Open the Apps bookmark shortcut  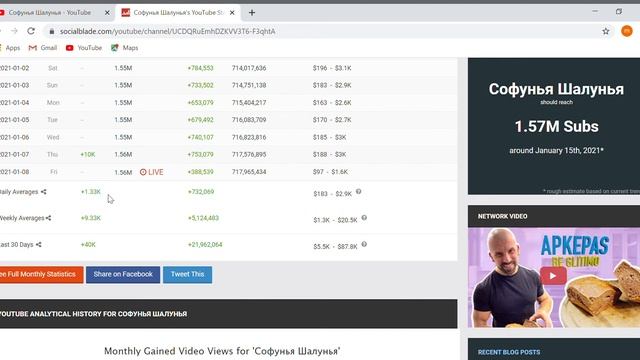click(x=10, y=48)
